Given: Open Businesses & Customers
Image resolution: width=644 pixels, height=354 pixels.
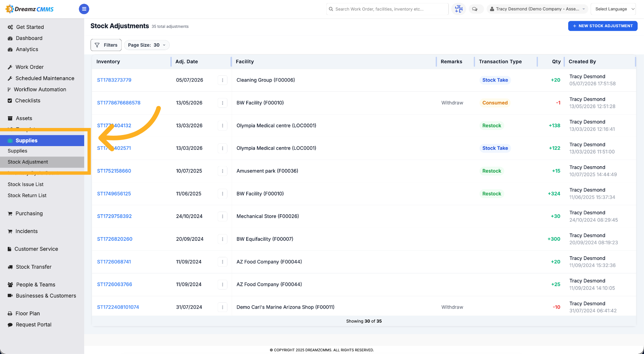Looking at the screenshot, I should 46,296.
